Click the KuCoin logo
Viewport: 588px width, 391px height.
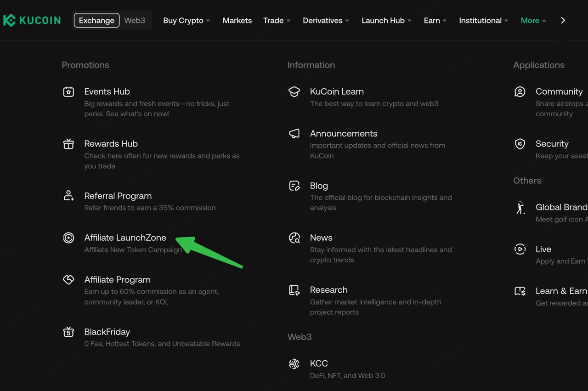click(x=32, y=20)
